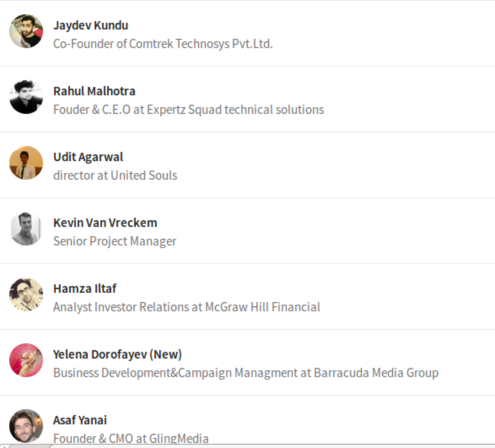Click Hamza Iltaf's profile photo
Screen dimensions: 495x448
coord(26,294)
